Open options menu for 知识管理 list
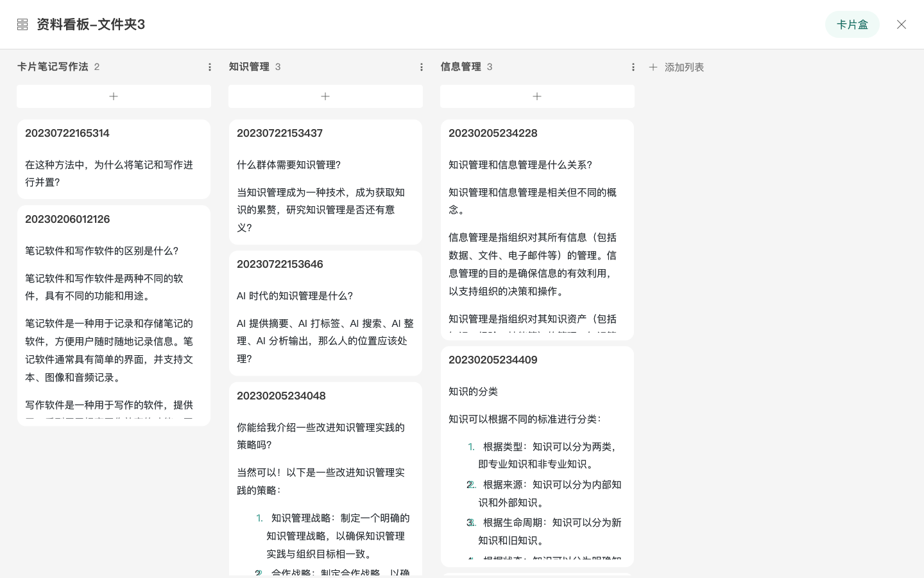 tap(421, 67)
